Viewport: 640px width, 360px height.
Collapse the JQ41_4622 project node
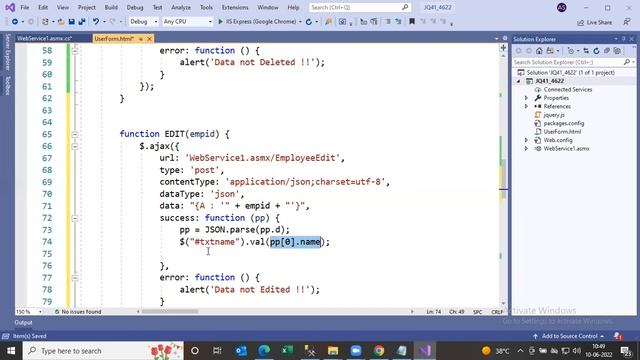(519, 81)
